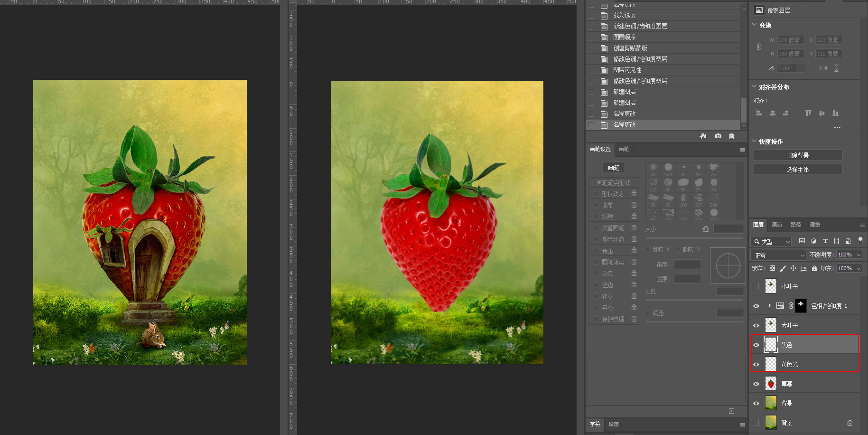
Task: Switch to the 段落 tab
Action: coord(614,424)
